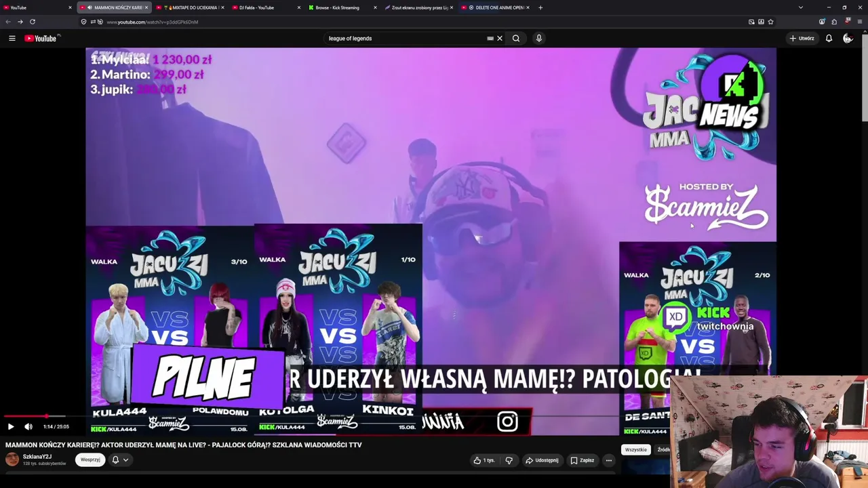
Task: Mute the video with the speaker icon
Action: click(x=28, y=427)
